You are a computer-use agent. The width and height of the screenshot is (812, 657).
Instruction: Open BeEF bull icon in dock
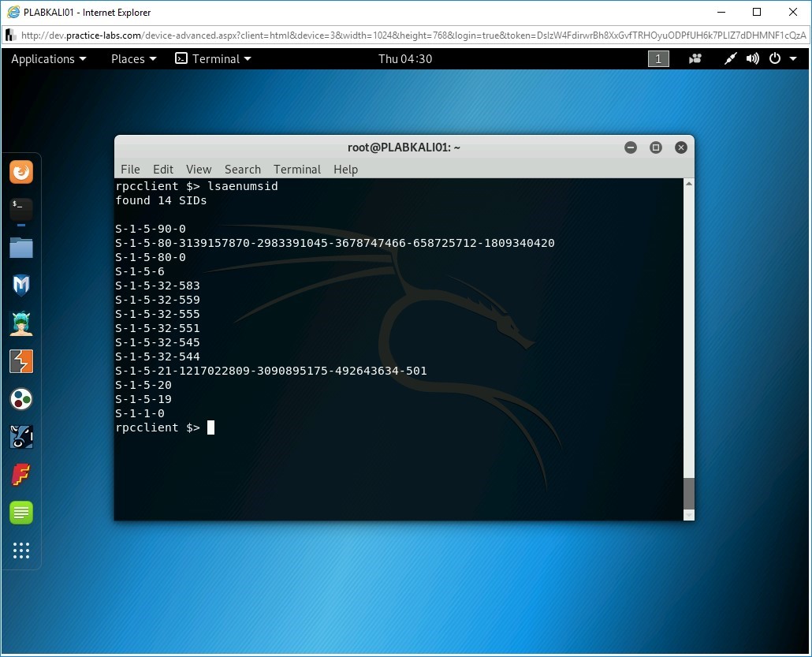[21, 437]
